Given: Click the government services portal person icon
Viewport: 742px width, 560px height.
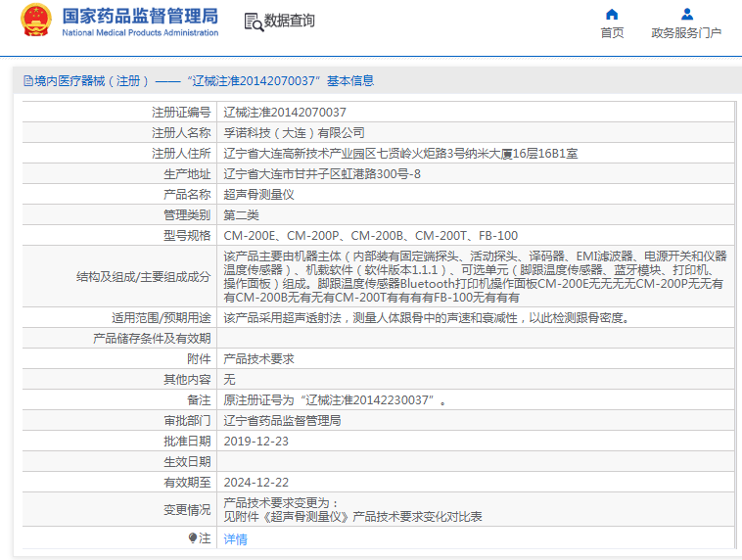Looking at the screenshot, I should click(687, 15).
